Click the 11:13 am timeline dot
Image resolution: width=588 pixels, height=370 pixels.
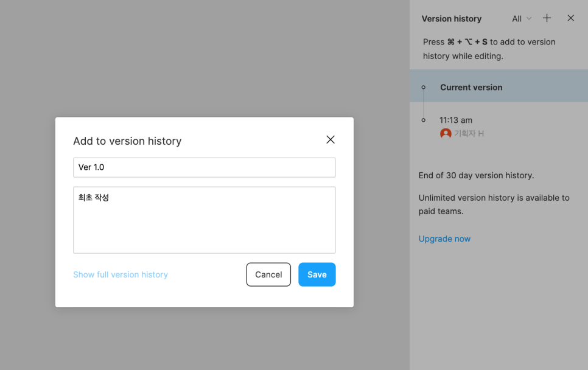click(x=424, y=120)
